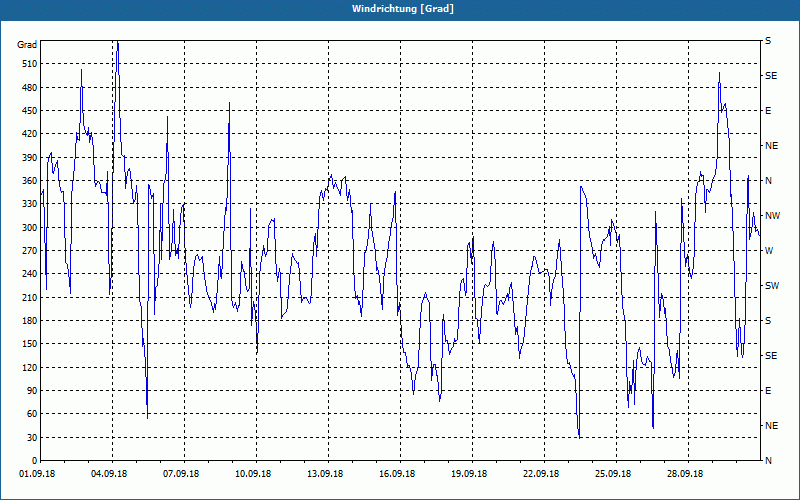Select the 210 y-axis tick label

click(x=29, y=297)
